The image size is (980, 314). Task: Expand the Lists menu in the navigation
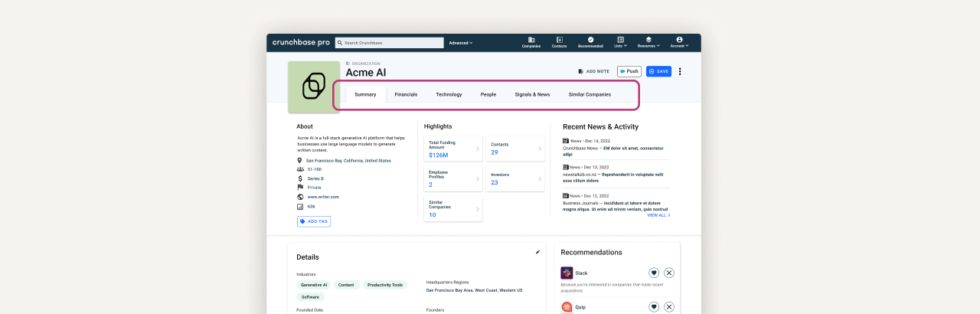tap(621, 42)
